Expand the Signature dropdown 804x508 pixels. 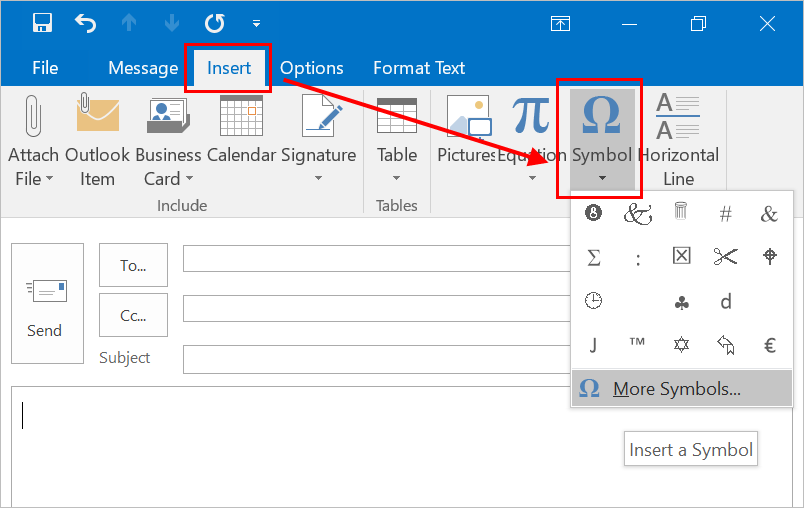(x=318, y=178)
